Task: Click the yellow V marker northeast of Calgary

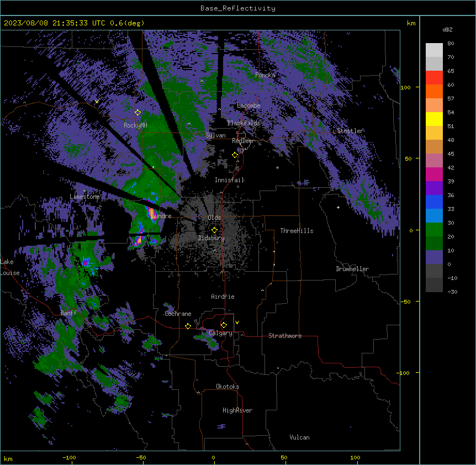Action: click(237, 323)
